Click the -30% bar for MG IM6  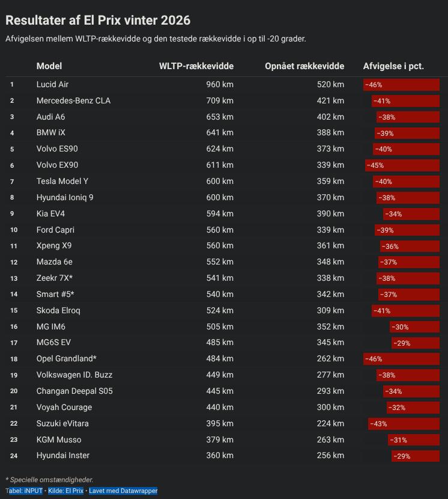click(x=414, y=327)
